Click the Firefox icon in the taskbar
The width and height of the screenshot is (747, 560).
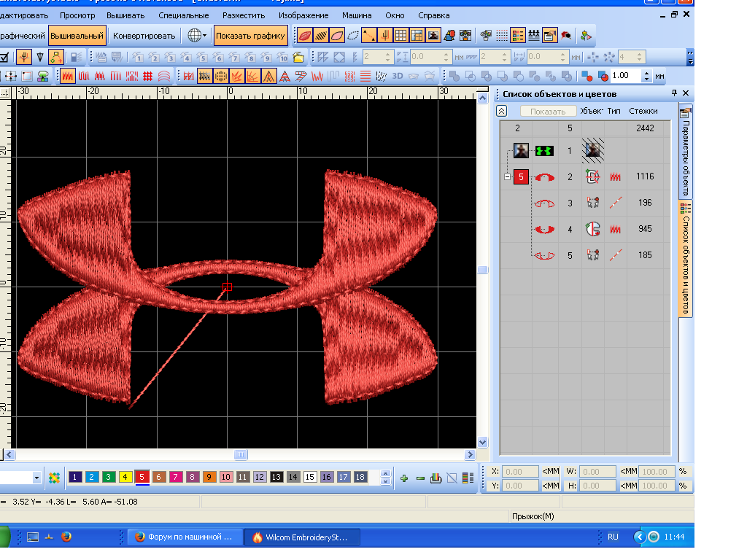[x=66, y=537]
